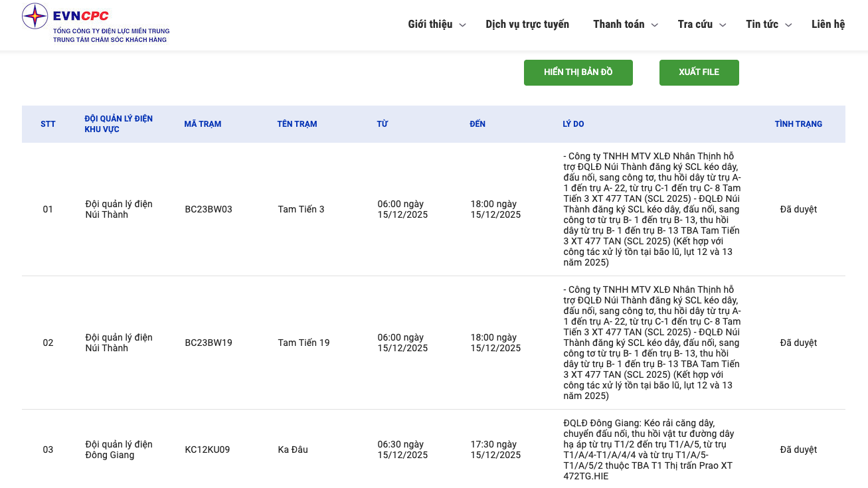This screenshot has width=868, height=488.
Task: Expand the Tin tức dropdown chevron
Action: [x=788, y=25]
